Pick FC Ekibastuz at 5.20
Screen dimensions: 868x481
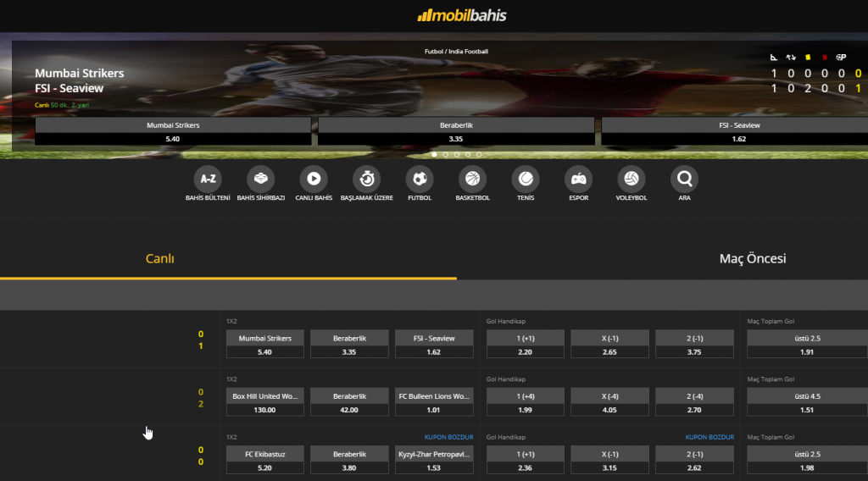click(x=265, y=461)
